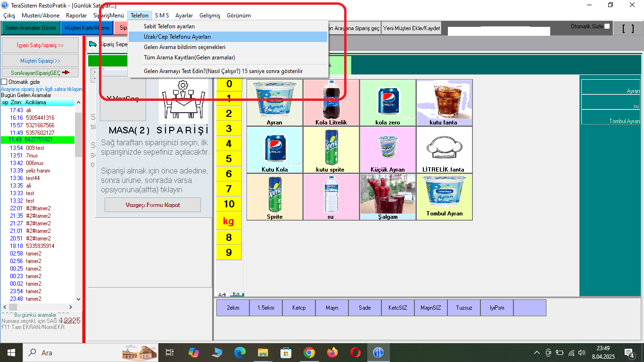Open Task View on the taskbar
This screenshot has width=644, height=362.
click(x=170, y=353)
